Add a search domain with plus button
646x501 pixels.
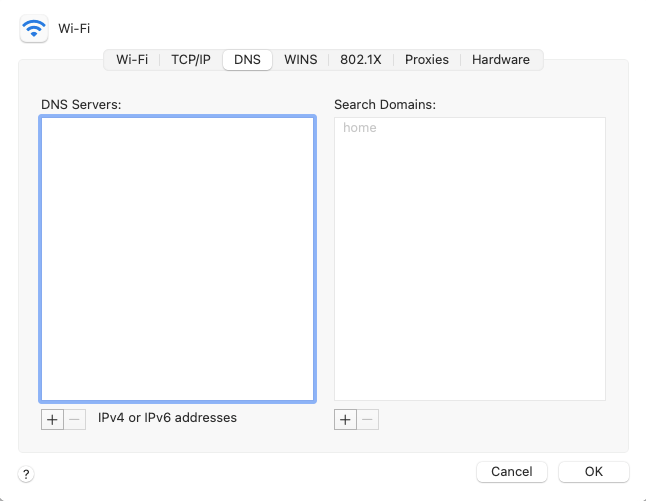click(345, 419)
